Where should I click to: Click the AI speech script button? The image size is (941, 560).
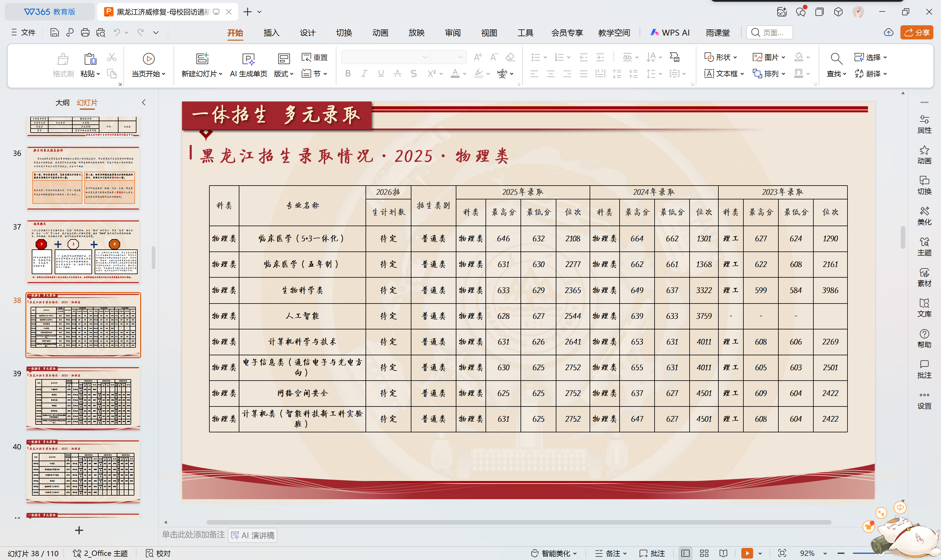click(253, 535)
